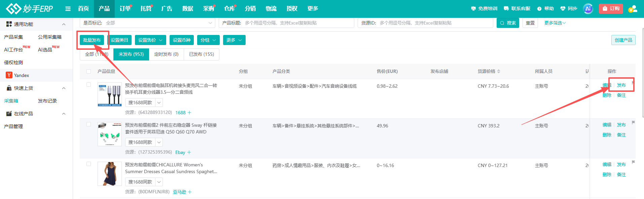Open the 采购 top menu
644x199 pixels.
tap(209, 9)
